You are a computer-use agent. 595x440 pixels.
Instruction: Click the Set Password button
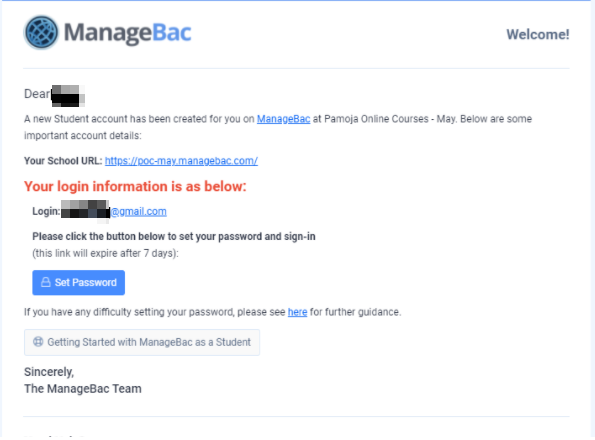(79, 283)
